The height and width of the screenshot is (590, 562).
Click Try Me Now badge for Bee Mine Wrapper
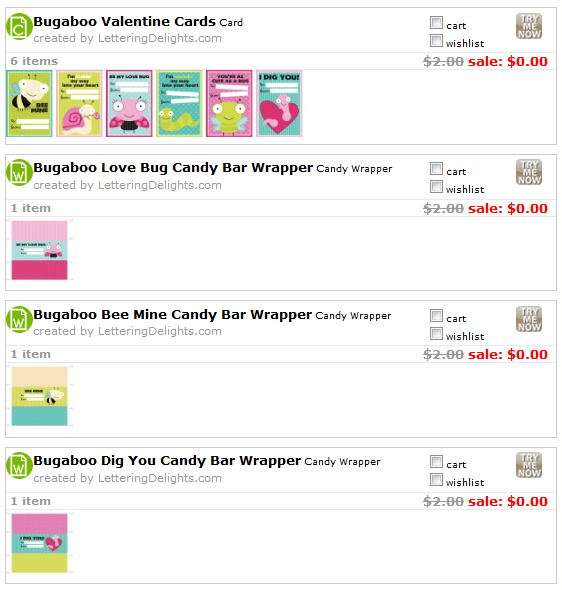529,319
